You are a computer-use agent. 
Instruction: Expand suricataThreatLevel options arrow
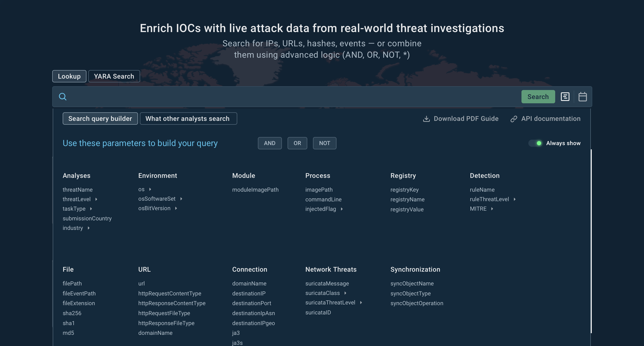(361, 303)
